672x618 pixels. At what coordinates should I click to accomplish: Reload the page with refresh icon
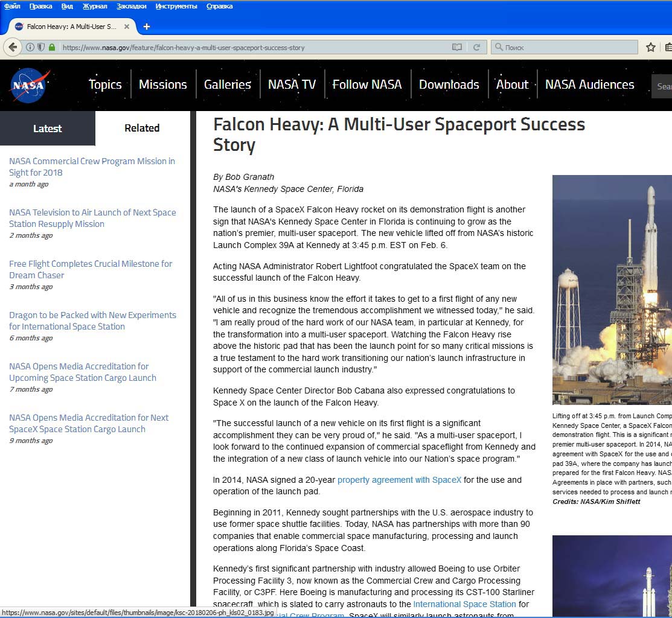476,47
